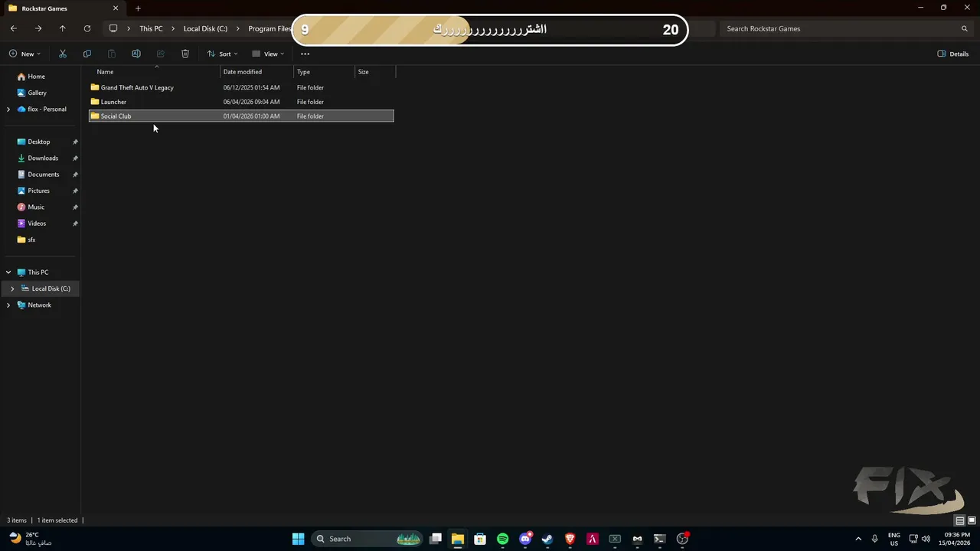Viewport: 980px width, 551px height.
Task: Go forward using the Forward arrow
Action: point(38,28)
